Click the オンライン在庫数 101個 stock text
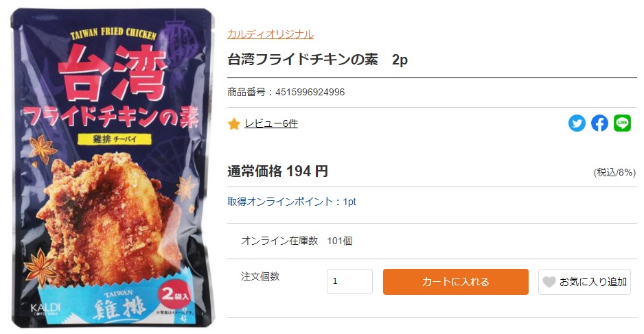The image size is (644, 334). (x=297, y=241)
